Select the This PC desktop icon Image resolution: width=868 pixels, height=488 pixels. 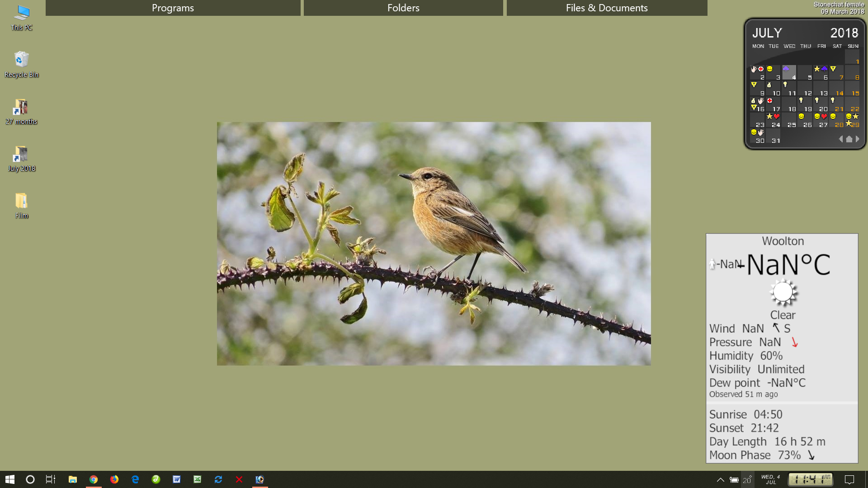pyautogui.click(x=21, y=17)
